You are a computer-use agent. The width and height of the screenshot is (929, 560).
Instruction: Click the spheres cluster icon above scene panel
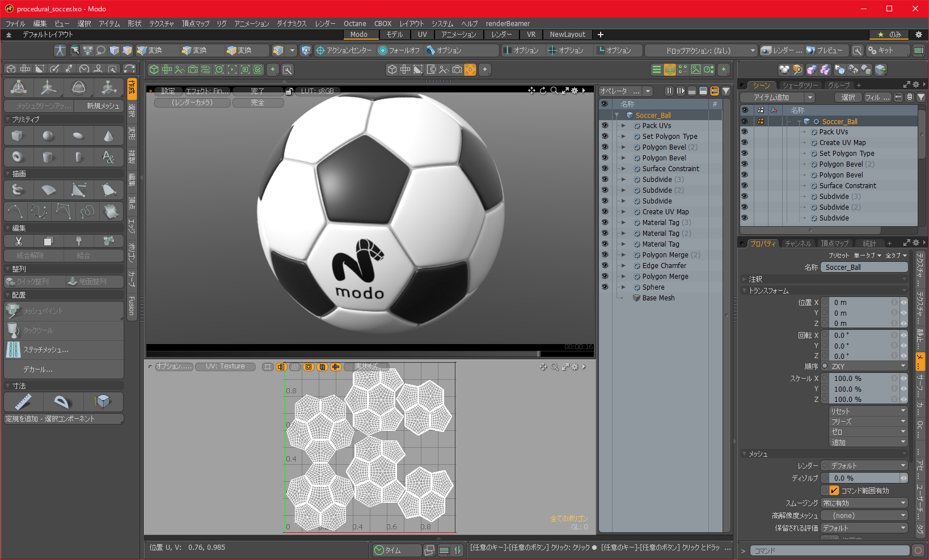784,70
